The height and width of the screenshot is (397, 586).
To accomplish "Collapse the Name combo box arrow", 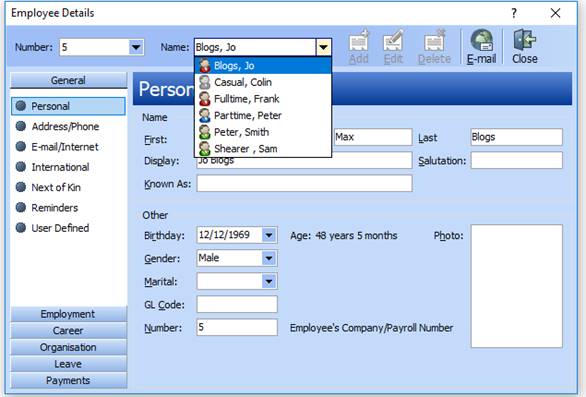I will tap(324, 47).
